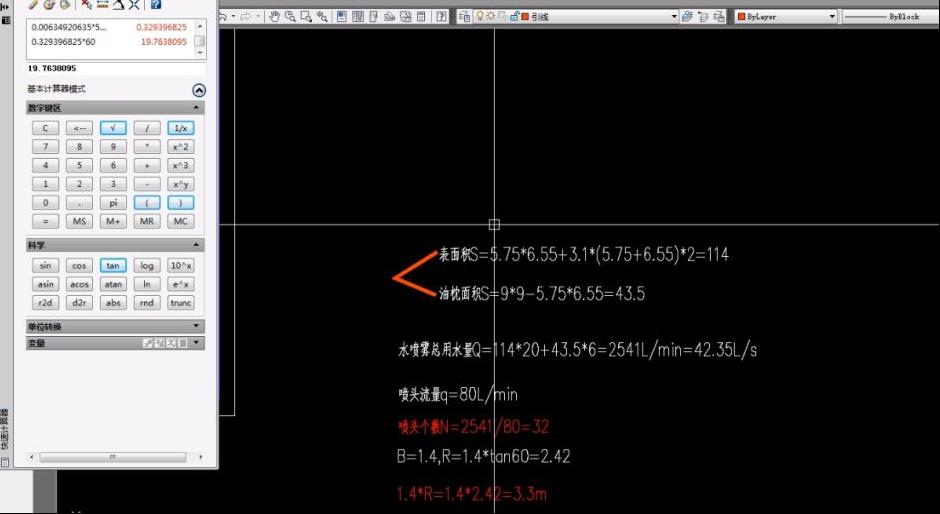This screenshot has height=514, width=940.
Task: Open the ByLayer color dropdown
Action: point(832,17)
